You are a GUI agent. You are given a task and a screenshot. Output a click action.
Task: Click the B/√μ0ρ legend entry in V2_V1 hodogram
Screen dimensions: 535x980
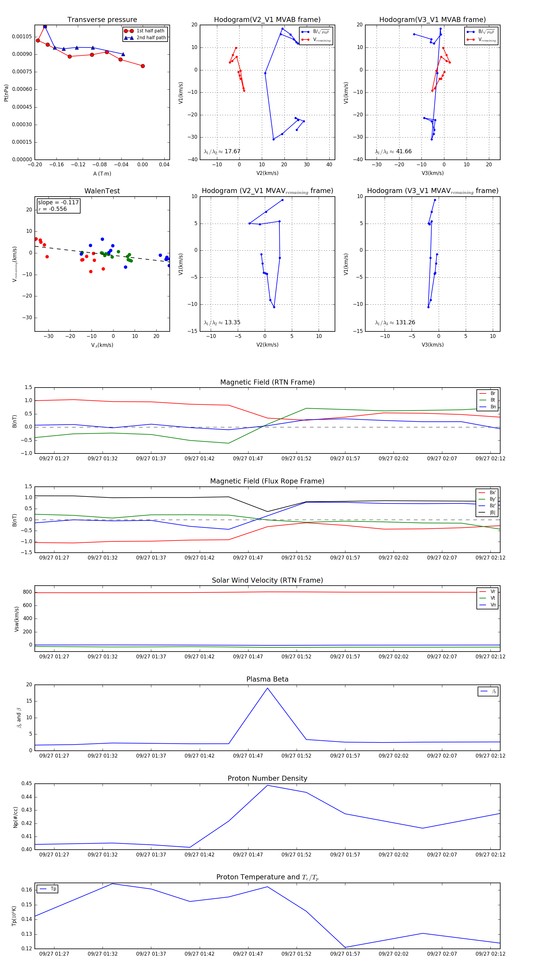tap(316, 32)
